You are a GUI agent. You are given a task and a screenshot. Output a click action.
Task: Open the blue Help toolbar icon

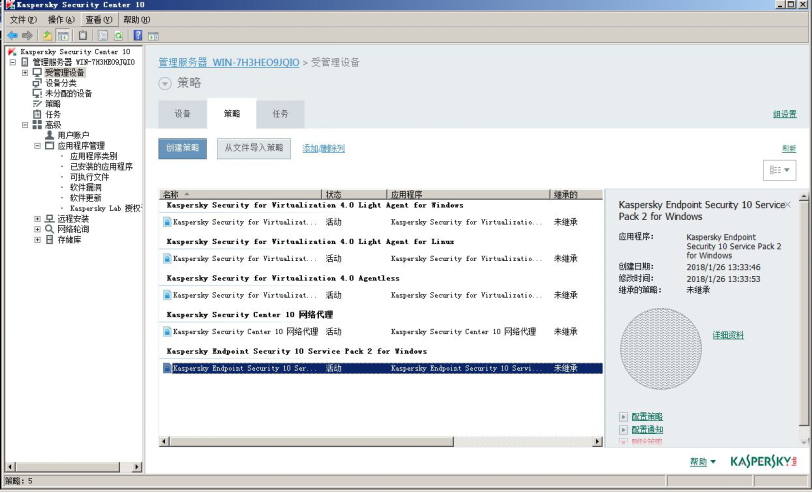(137, 35)
